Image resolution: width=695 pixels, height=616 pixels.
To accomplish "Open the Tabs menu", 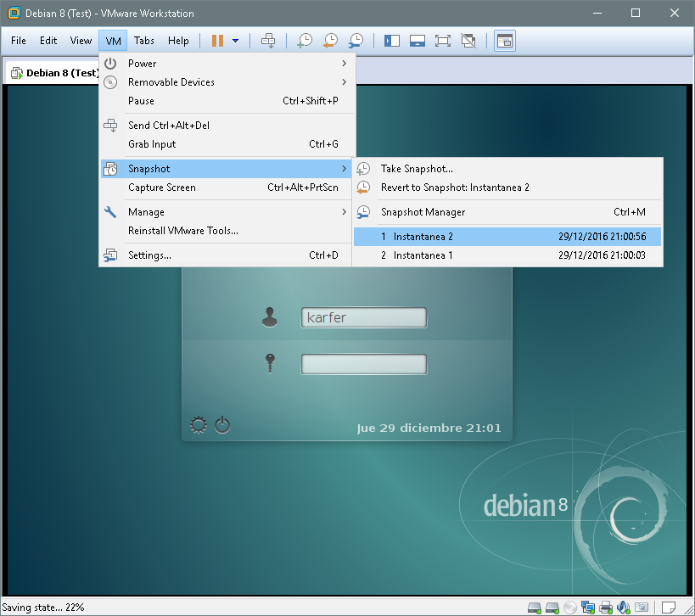I will [x=144, y=41].
